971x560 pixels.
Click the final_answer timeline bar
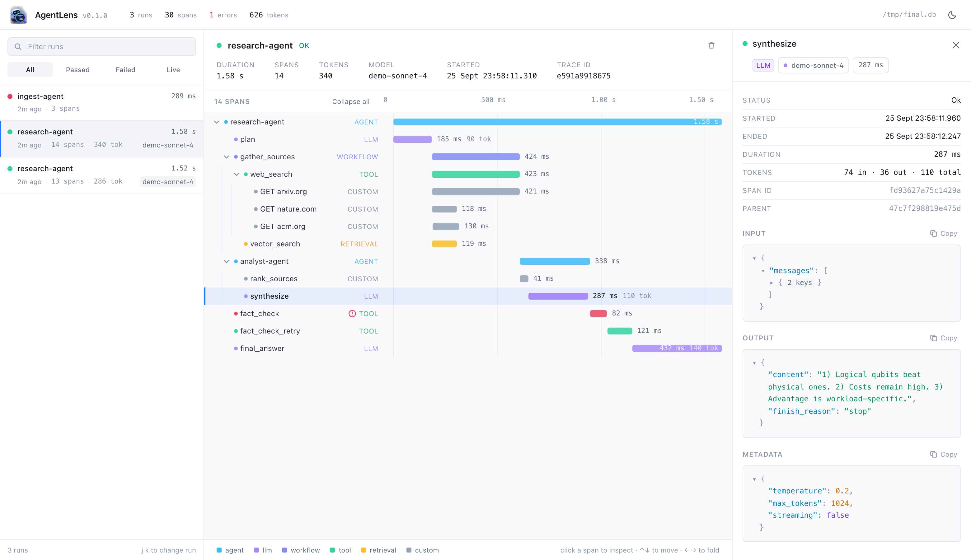(x=677, y=348)
